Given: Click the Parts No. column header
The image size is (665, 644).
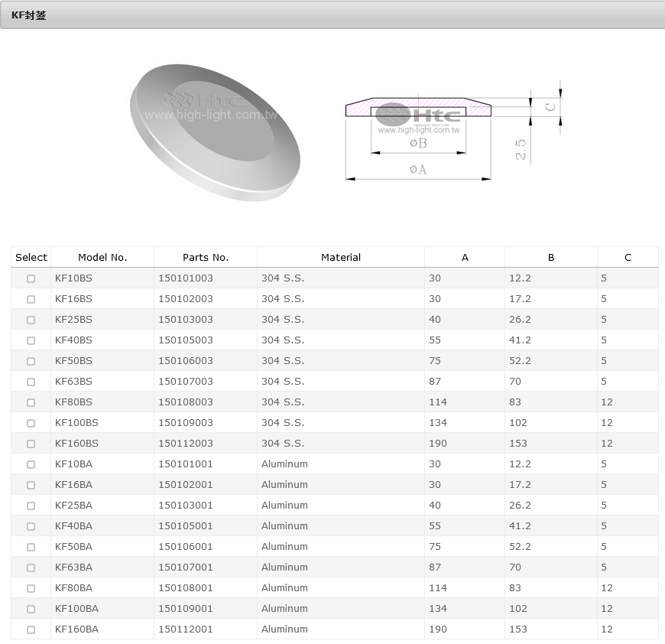Looking at the screenshot, I should click(x=206, y=258).
